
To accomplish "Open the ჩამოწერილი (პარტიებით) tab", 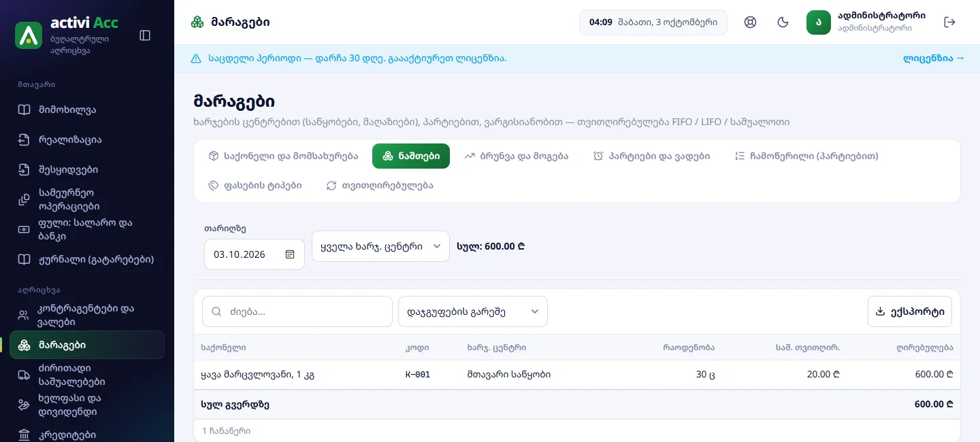I will (x=806, y=156).
